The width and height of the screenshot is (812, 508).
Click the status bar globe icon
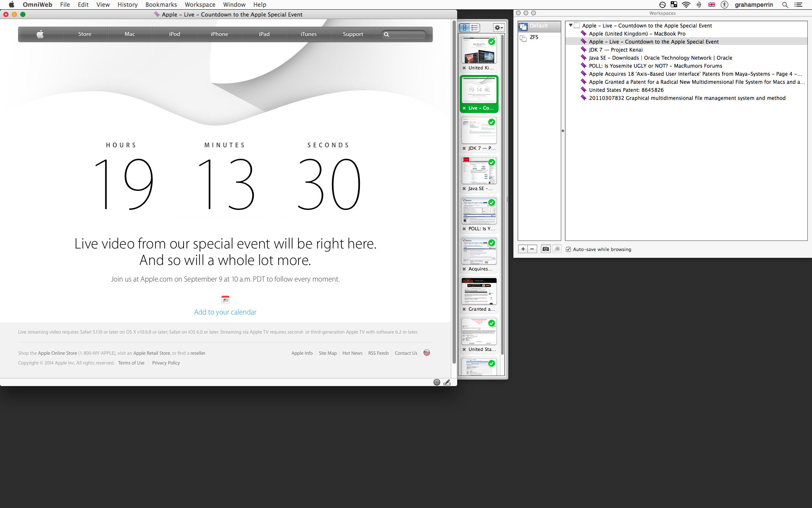[x=437, y=382]
